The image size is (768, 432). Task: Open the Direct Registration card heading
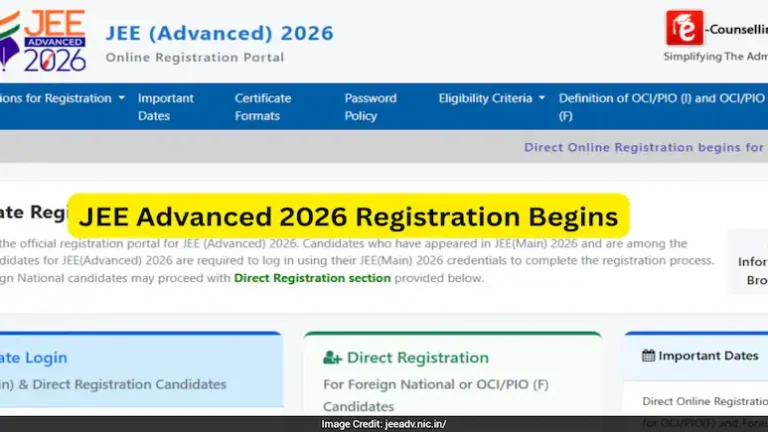coord(417,358)
